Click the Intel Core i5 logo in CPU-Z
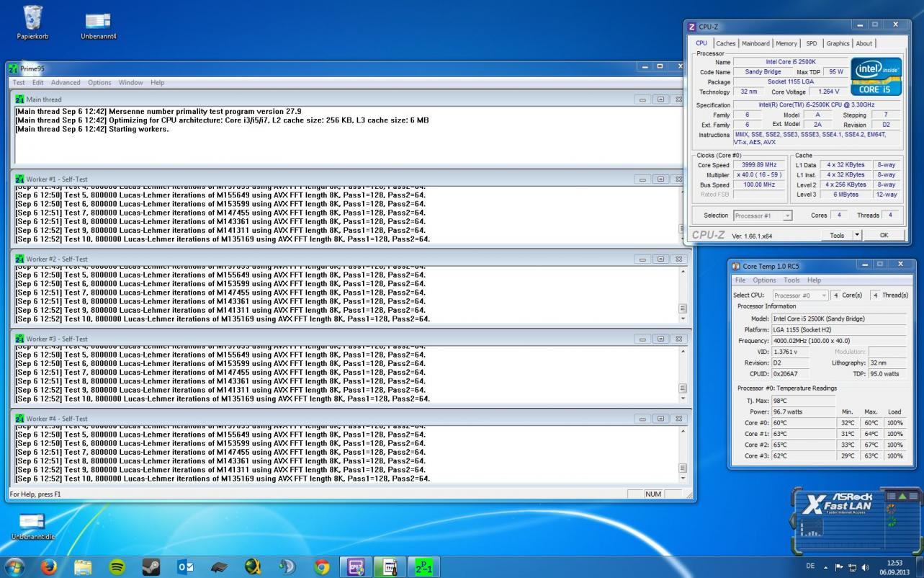This screenshot has height=578, width=924. click(876, 76)
